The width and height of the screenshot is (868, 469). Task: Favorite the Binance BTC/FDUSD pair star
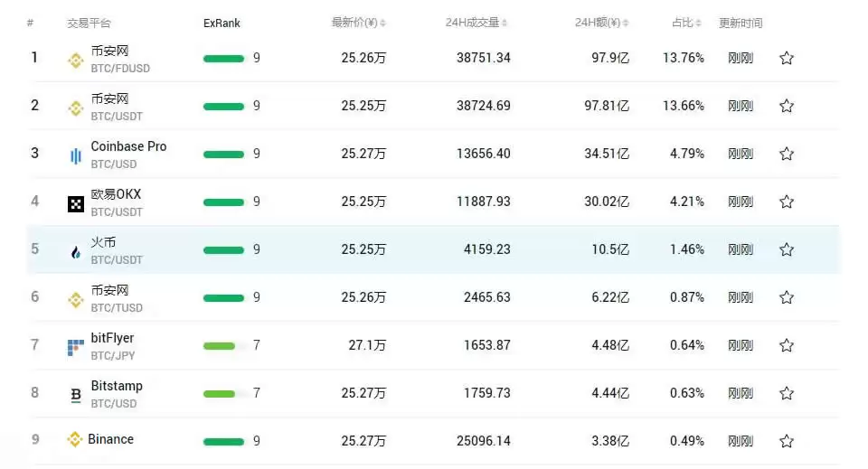point(787,59)
